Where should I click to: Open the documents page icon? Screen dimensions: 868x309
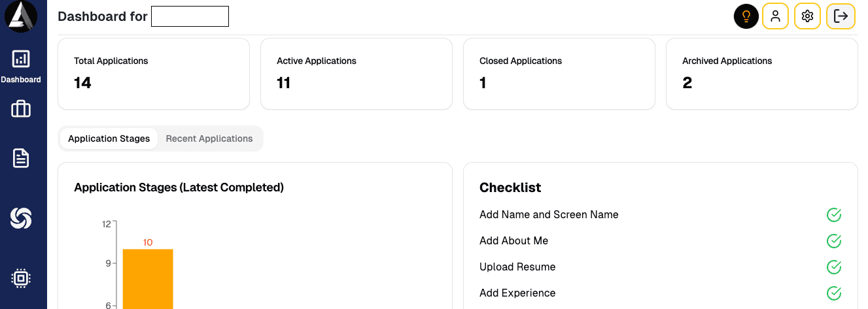tap(21, 158)
